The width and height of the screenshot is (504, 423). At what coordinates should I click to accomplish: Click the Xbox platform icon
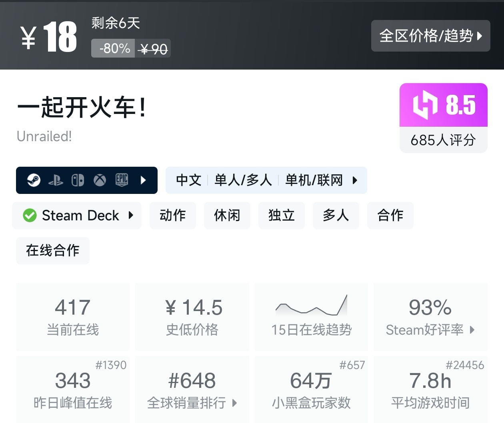(100, 180)
